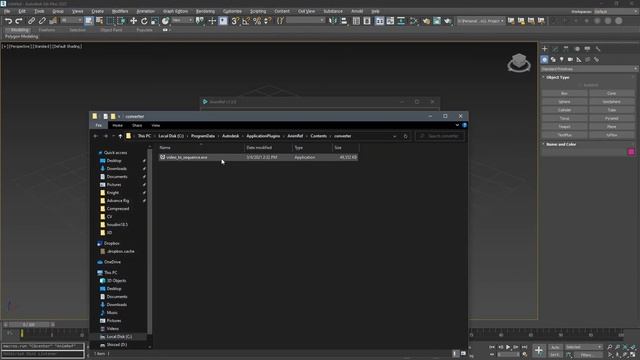The image size is (640, 360).
Task: Open the Home tab in Explorer ribbon
Action: coord(118,125)
